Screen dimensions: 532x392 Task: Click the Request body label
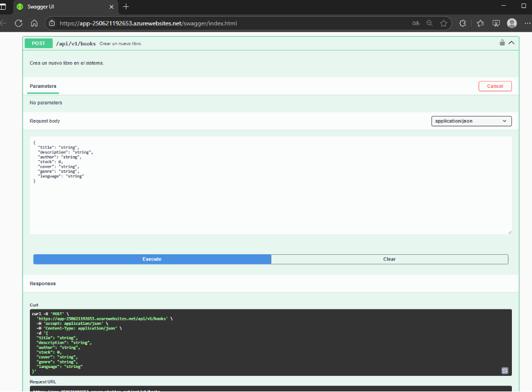[x=45, y=121]
